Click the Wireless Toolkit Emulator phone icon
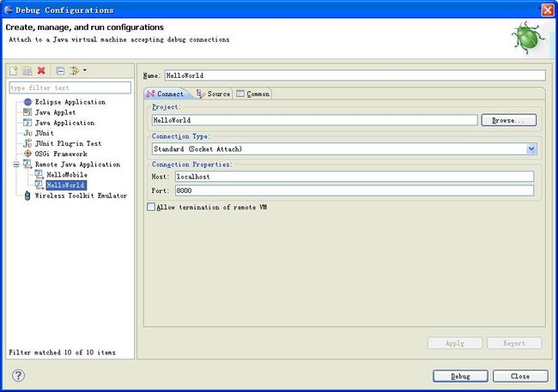 (27, 196)
